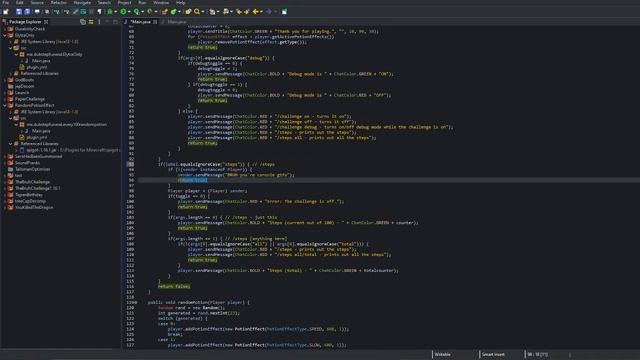This screenshot has width=640, height=360.
Task: Switch to the second, inactive Main.java editor tab
Action: 175,22
